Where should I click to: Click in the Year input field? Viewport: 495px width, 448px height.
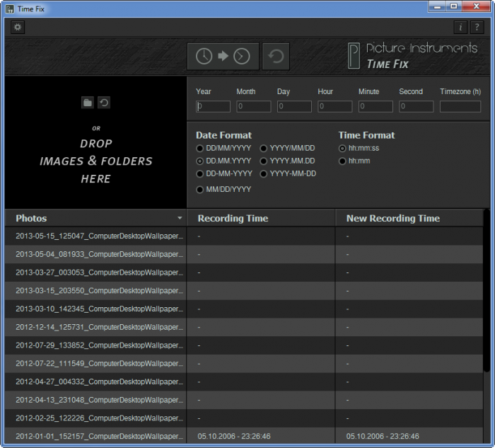pyautogui.click(x=213, y=107)
